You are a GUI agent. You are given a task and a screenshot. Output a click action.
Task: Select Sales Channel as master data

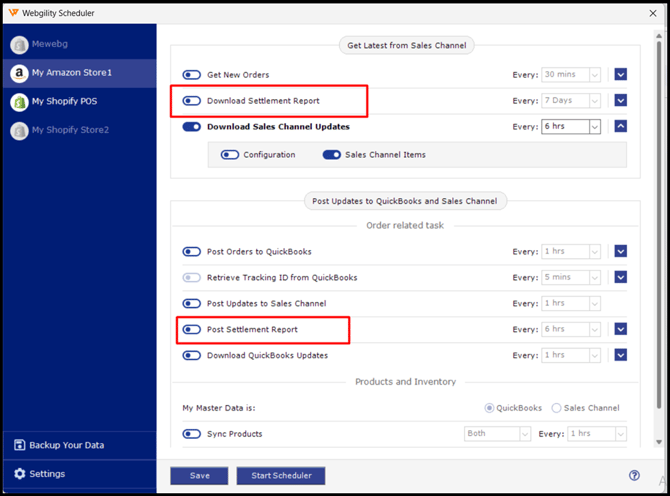click(x=557, y=408)
